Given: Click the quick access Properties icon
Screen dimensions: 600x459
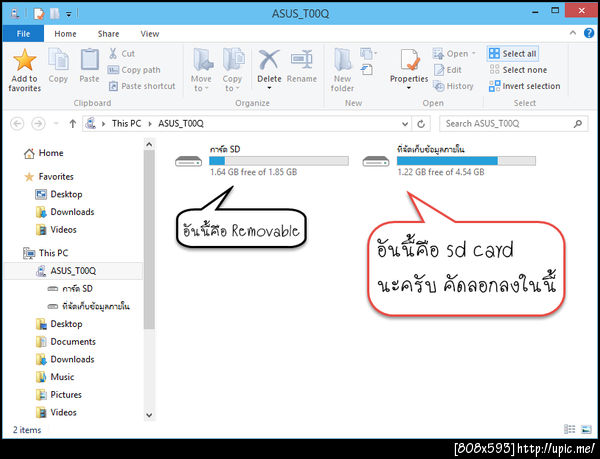Looking at the screenshot, I should 38,14.
